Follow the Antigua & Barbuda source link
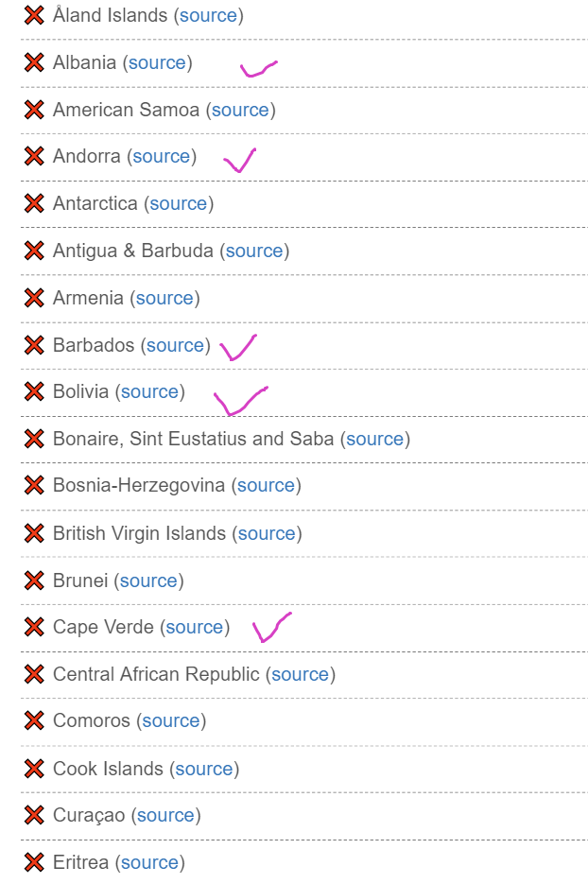588x884 pixels. pos(254,251)
